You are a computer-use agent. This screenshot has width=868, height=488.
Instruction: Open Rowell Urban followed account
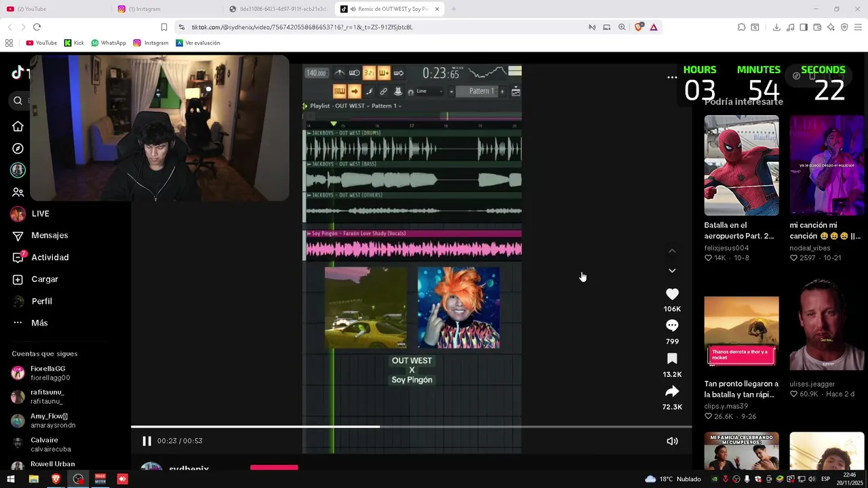(43, 465)
